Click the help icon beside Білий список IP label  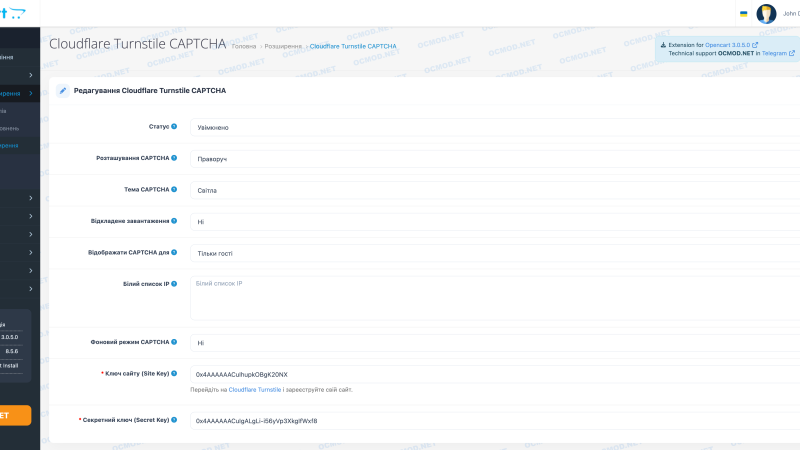(x=174, y=284)
